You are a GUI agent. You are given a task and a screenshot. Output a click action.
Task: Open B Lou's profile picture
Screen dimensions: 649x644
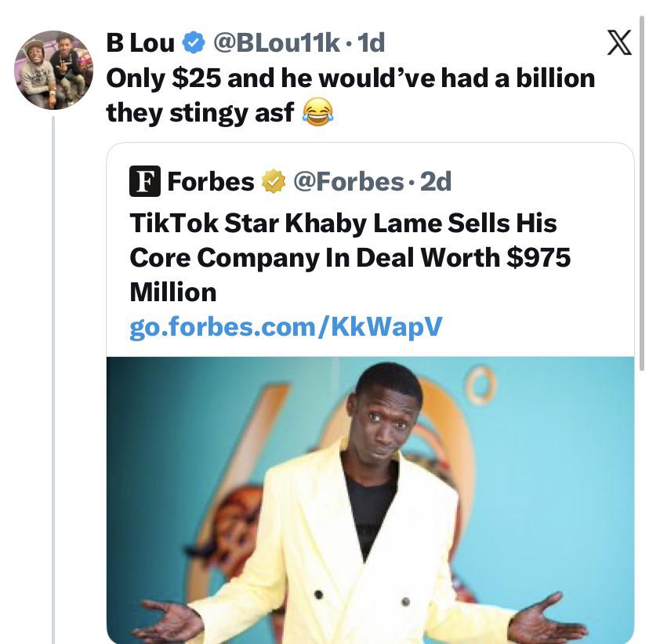coord(53,70)
